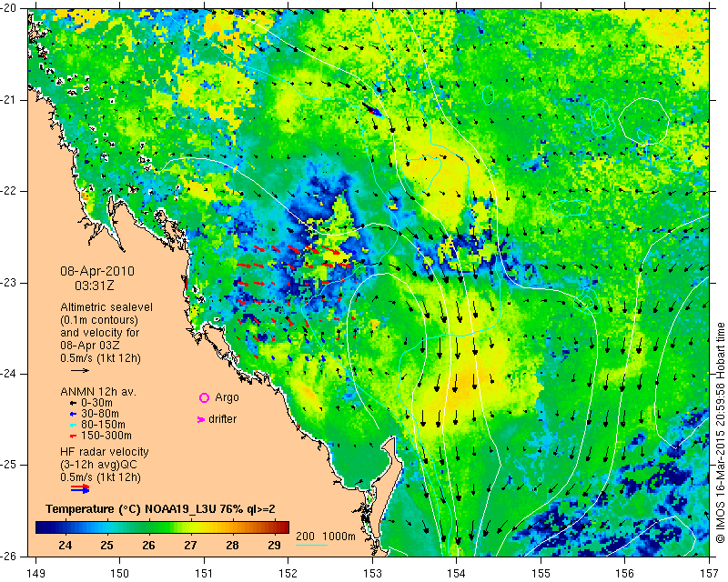Click the latitude axis label -24
728x582 pixels.
[8, 374]
